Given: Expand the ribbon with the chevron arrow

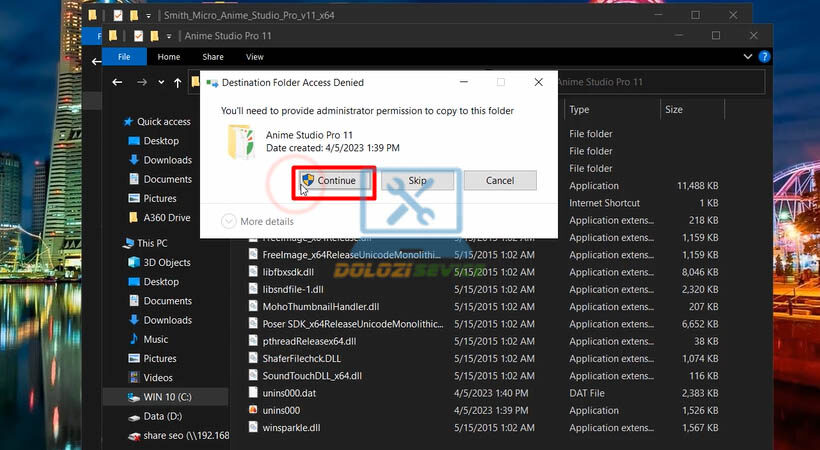Looking at the screenshot, I should pyautogui.click(x=747, y=57).
